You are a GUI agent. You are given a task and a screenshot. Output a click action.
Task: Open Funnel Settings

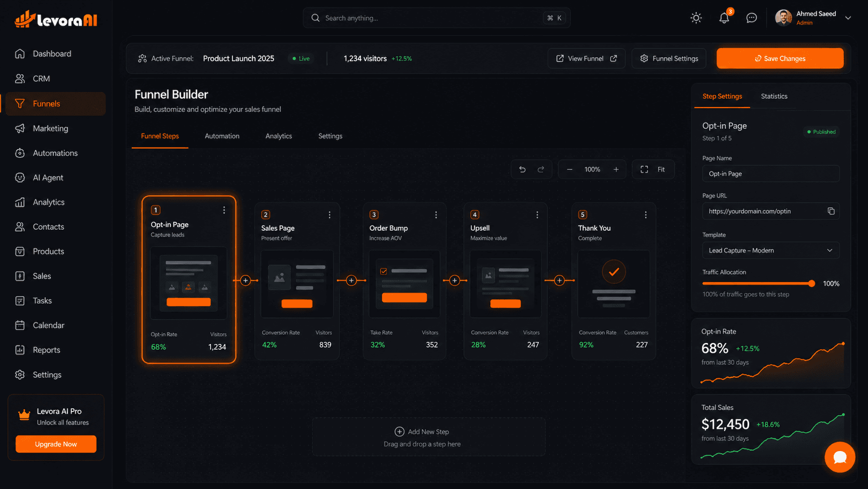[669, 58]
